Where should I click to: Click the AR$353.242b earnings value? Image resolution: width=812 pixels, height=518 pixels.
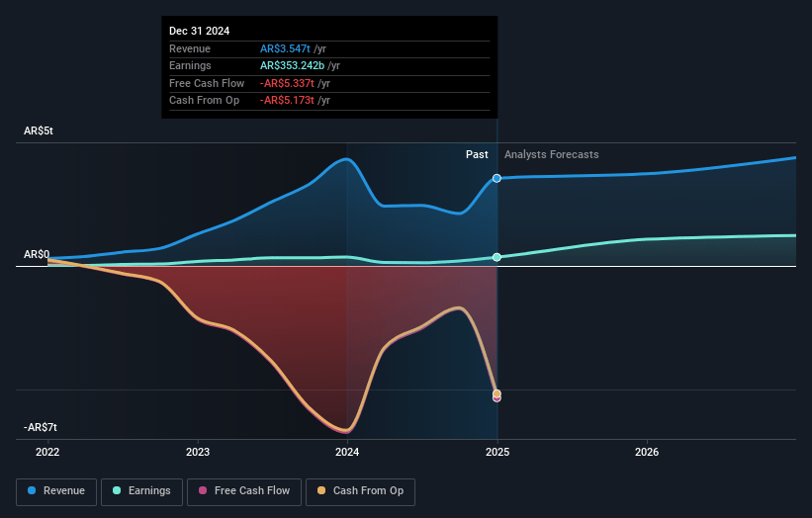pos(292,65)
